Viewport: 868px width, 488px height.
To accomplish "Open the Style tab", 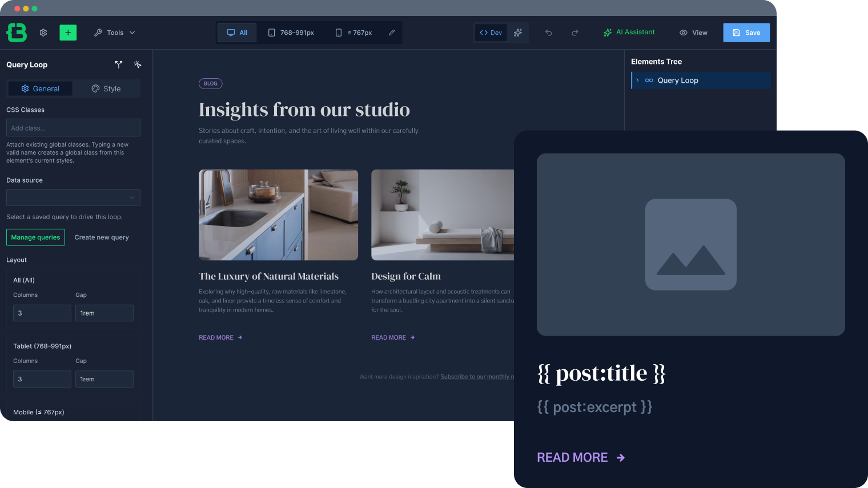I will pos(106,88).
